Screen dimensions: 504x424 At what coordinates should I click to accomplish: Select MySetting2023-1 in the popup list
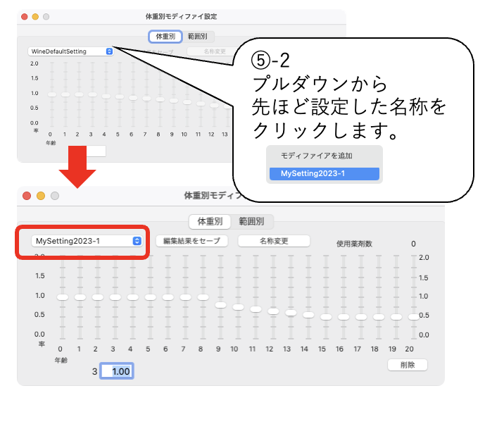[325, 173]
